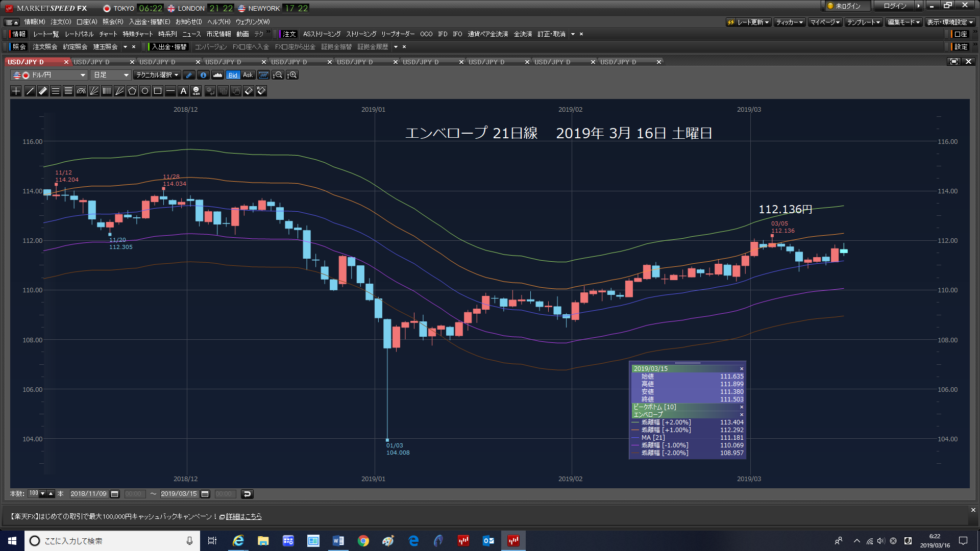This screenshot has width=980, height=551.
Task: Zoom out the chart vertically
Action: pos(278,75)
